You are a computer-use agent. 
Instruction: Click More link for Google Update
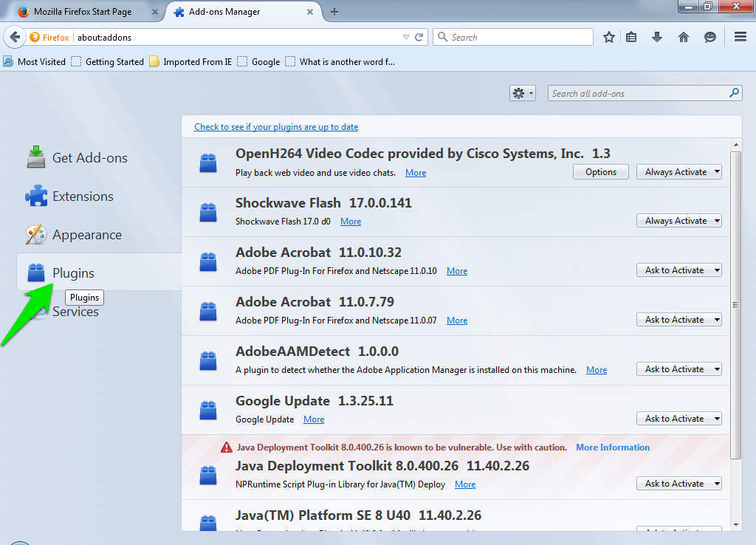(313, 419)
